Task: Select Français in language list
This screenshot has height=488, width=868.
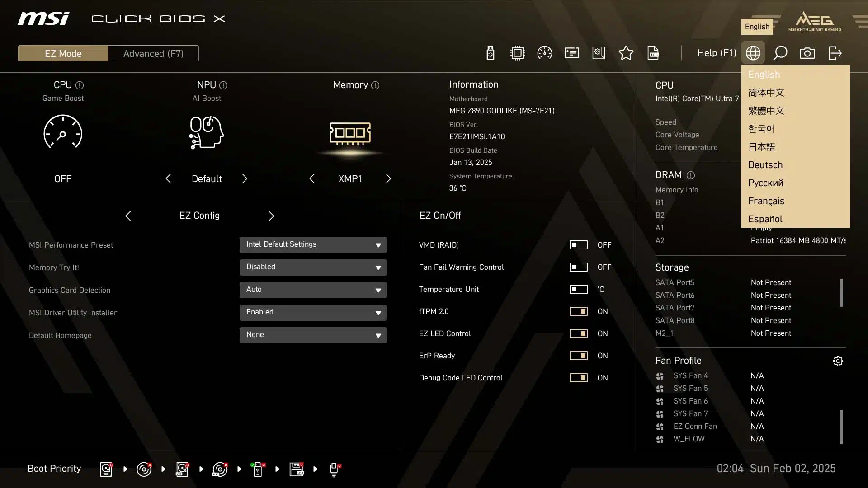Action: (x=795, y=201)
